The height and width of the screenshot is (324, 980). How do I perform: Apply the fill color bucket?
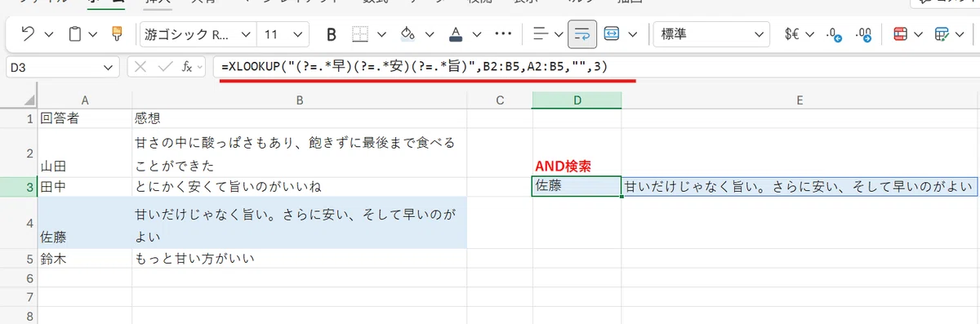(408, 34)
